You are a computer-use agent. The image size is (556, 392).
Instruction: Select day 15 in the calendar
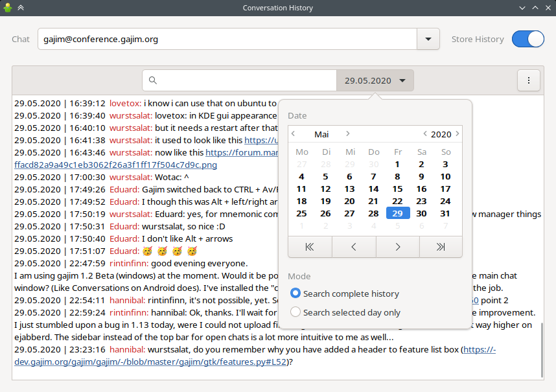coord(397,189)
